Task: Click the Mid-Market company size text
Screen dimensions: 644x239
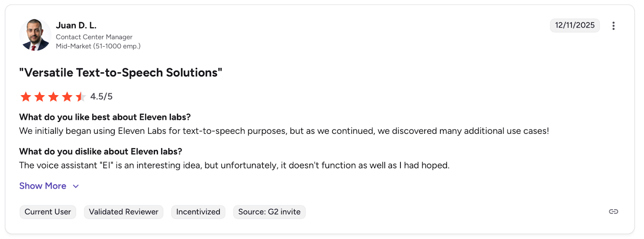Action: 98,46
